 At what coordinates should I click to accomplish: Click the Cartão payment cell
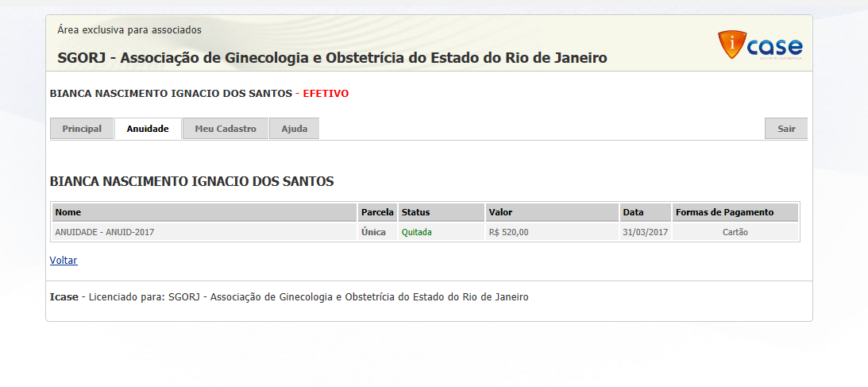[735, 232]
